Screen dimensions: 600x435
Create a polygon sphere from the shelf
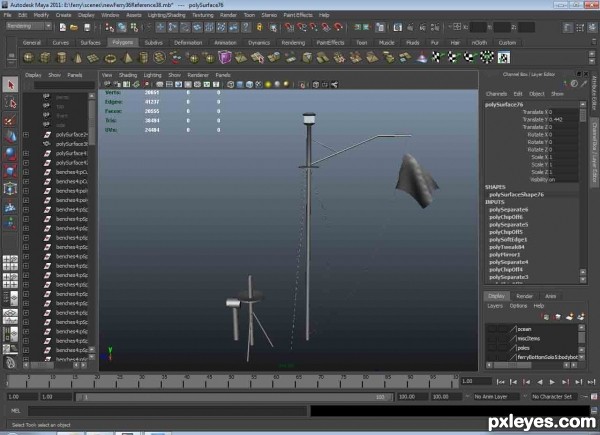(29, 58)
